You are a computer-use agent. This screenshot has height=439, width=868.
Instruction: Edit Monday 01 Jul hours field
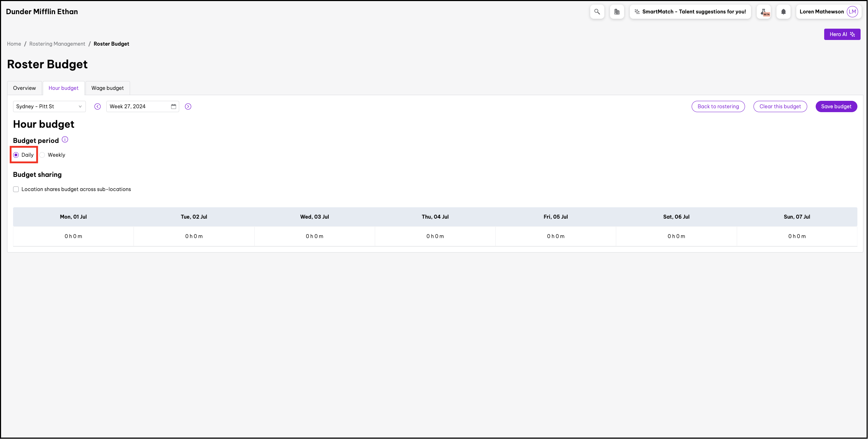(73, 236)
